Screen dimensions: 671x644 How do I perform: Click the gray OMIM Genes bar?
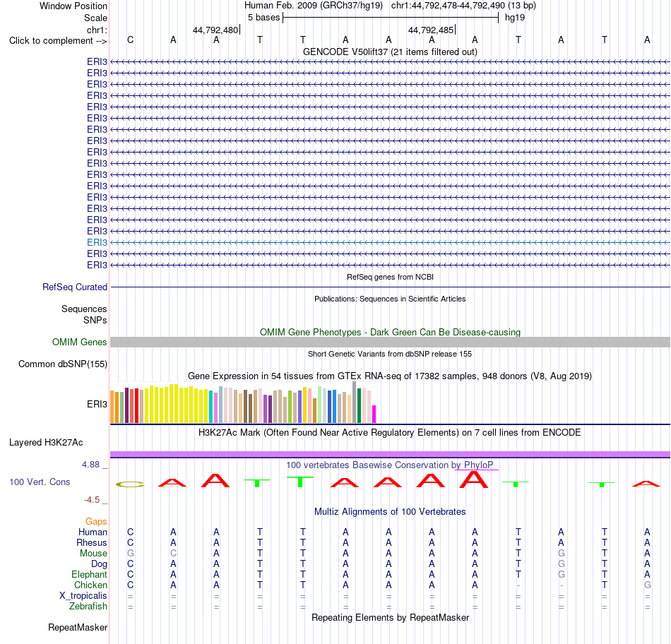[x=390, y=342]
